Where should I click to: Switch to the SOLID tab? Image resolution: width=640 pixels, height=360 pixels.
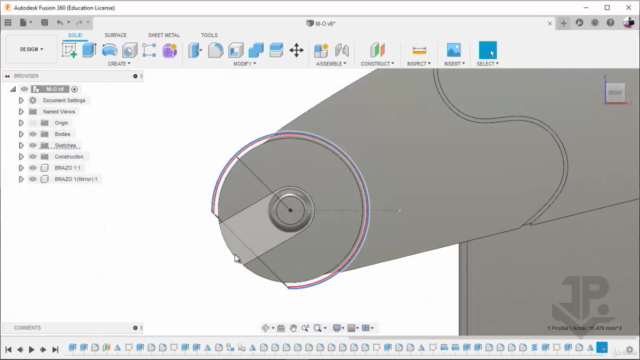click(75, 35)
